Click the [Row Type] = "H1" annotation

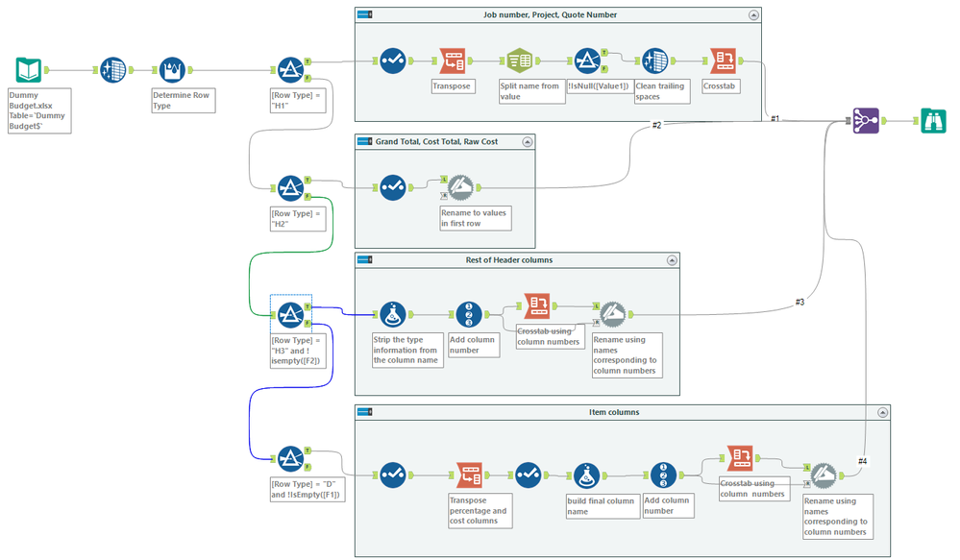click(298, 100)
